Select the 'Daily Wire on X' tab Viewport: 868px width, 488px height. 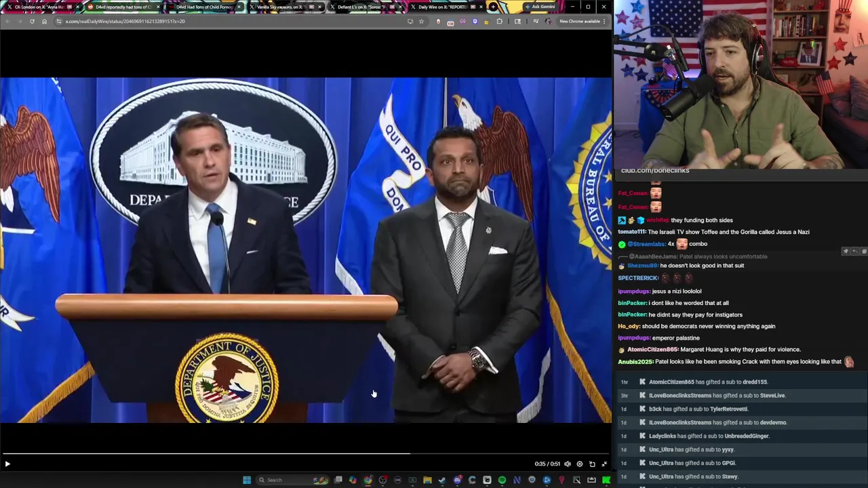click(x=446, y=7)
